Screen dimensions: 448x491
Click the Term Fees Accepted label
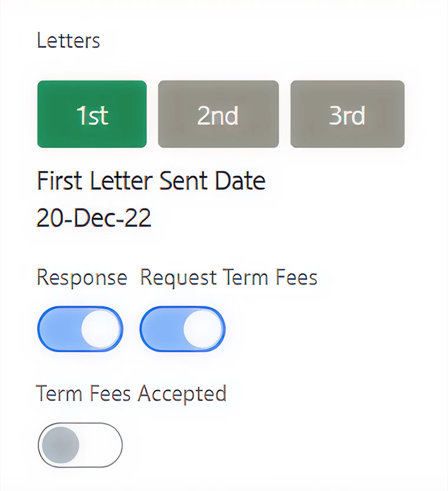(x=131, y=393)
